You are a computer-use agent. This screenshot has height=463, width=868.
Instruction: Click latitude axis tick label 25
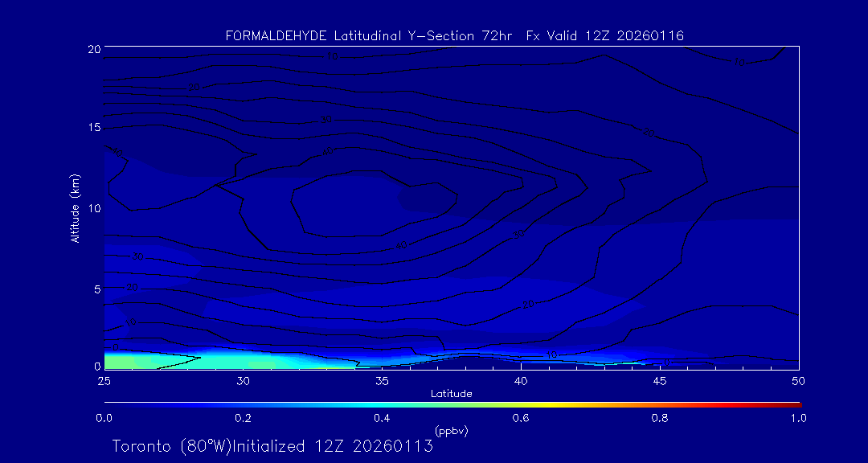104,381
